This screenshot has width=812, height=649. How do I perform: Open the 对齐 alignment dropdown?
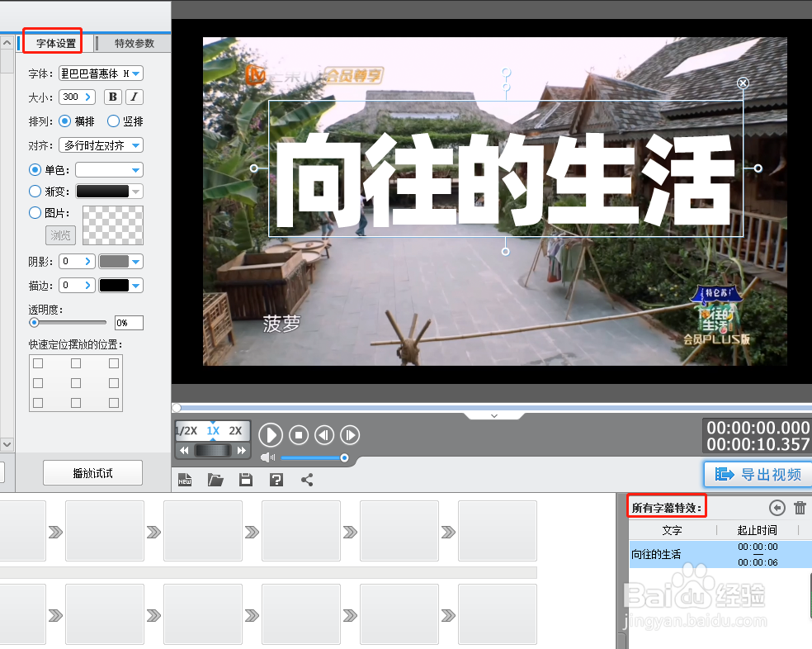click(x=135, y=145)
